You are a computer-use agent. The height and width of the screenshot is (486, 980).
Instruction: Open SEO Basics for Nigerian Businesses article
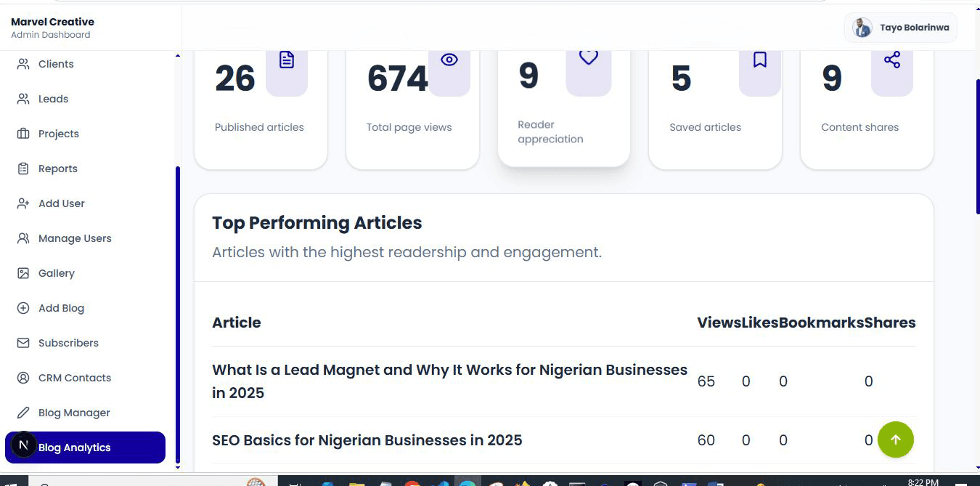[367, 440]
